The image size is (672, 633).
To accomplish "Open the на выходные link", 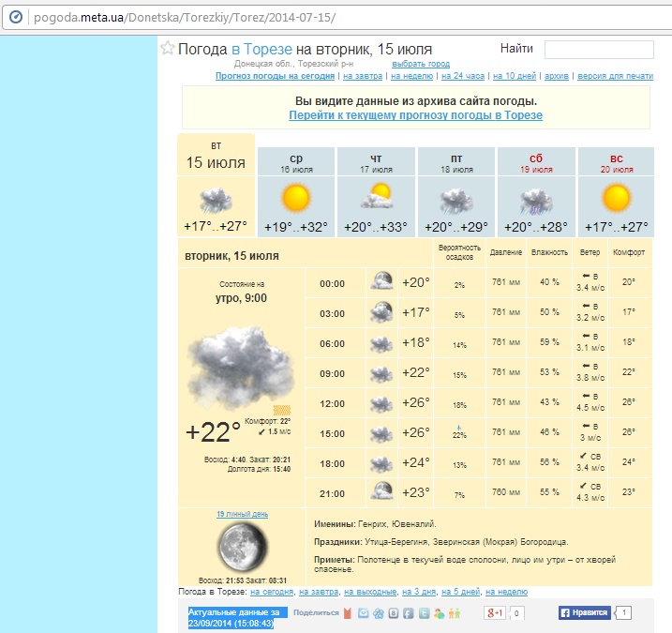I will pos(370,592).
